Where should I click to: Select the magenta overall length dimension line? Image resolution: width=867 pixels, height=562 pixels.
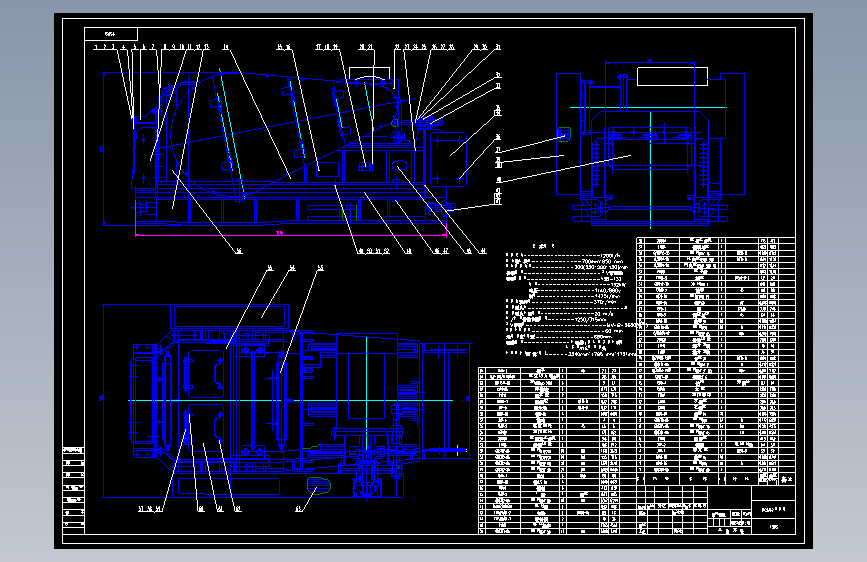tap(290, 235)
